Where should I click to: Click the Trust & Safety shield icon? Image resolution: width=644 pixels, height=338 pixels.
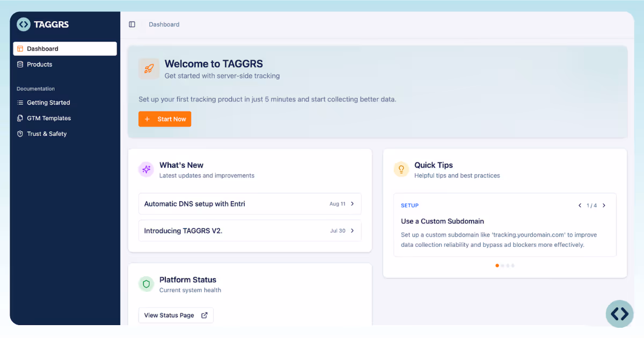[20, 134]
